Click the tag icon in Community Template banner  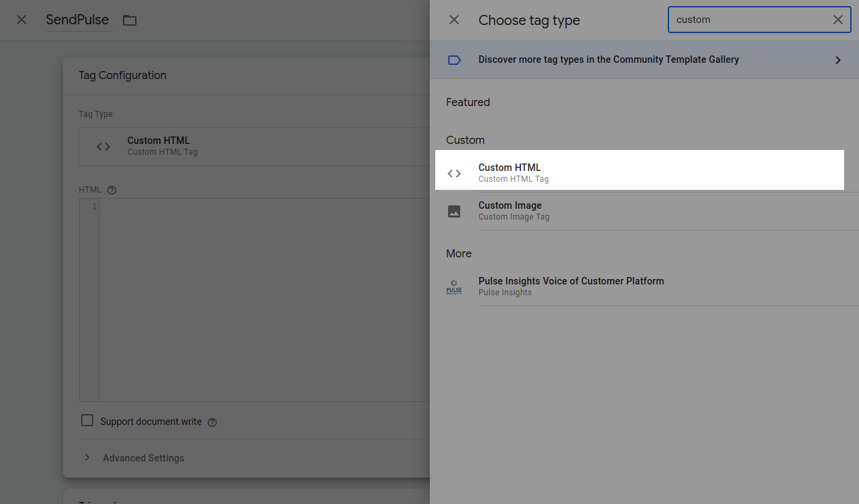pos(454,60)
